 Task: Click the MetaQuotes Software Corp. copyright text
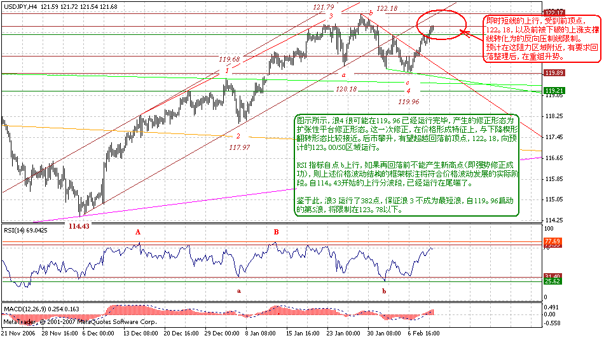[79, 321]
